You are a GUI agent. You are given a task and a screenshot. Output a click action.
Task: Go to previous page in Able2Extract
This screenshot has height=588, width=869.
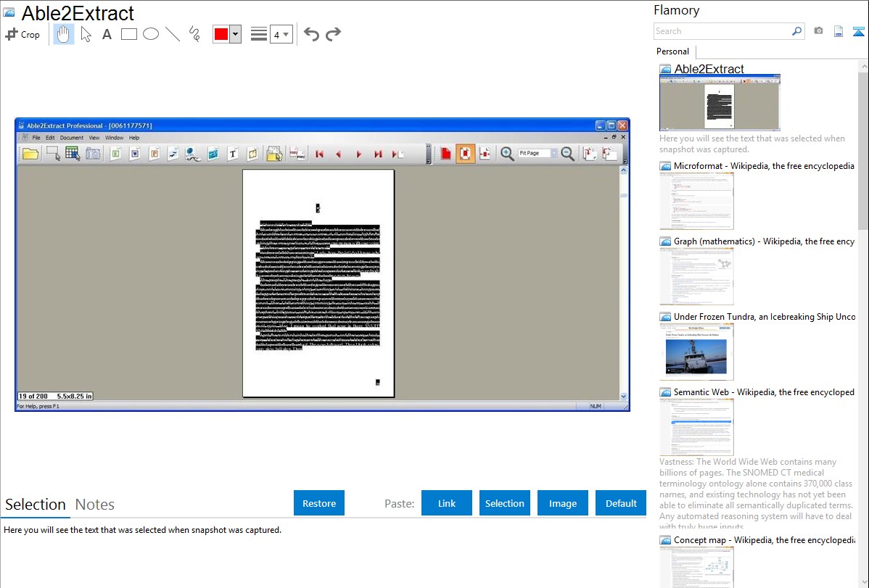[339, 154]
